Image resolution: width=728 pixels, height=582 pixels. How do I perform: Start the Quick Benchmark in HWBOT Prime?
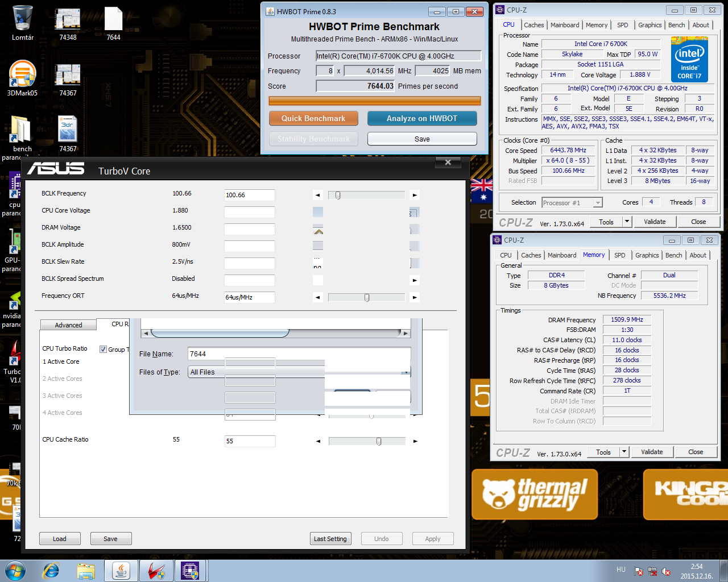click(313, 118)
